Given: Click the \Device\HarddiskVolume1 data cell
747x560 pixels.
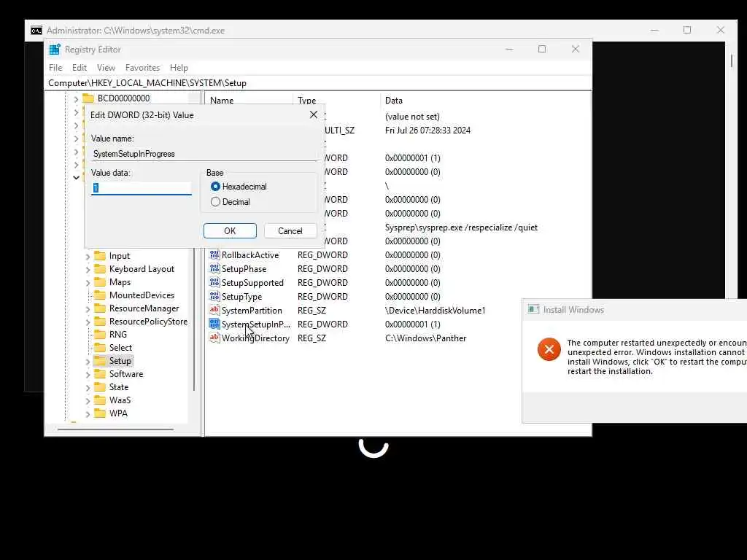Looking at the screenshot, I should coord(435,311).
